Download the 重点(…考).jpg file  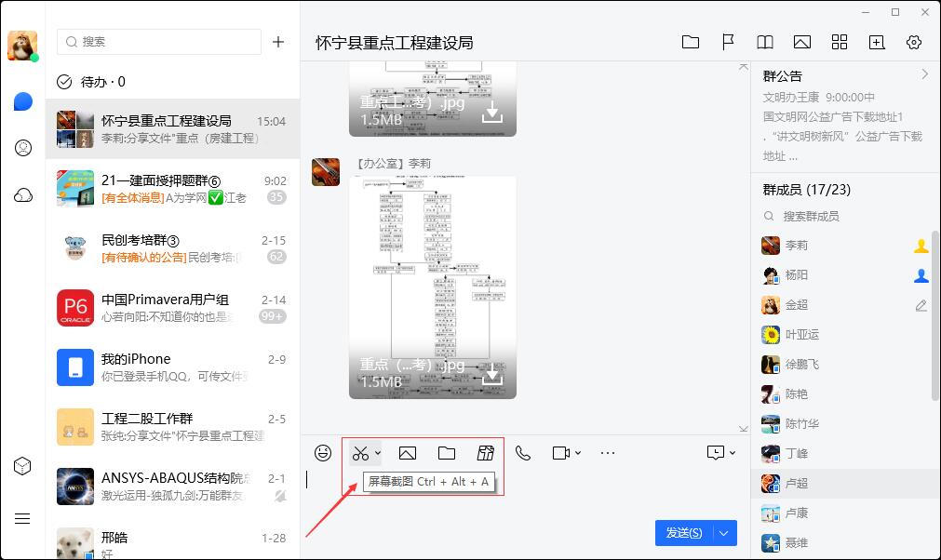point(491,376)
